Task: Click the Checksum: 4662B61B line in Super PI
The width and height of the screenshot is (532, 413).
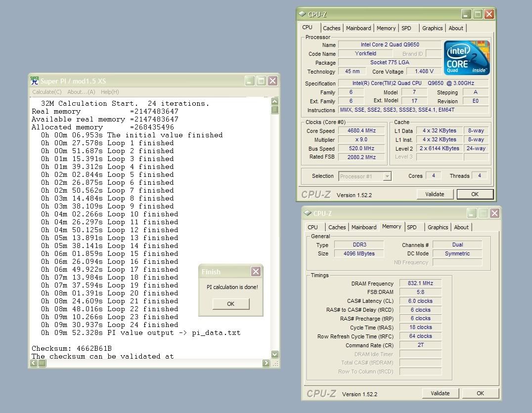Action: tap(72, 348)
